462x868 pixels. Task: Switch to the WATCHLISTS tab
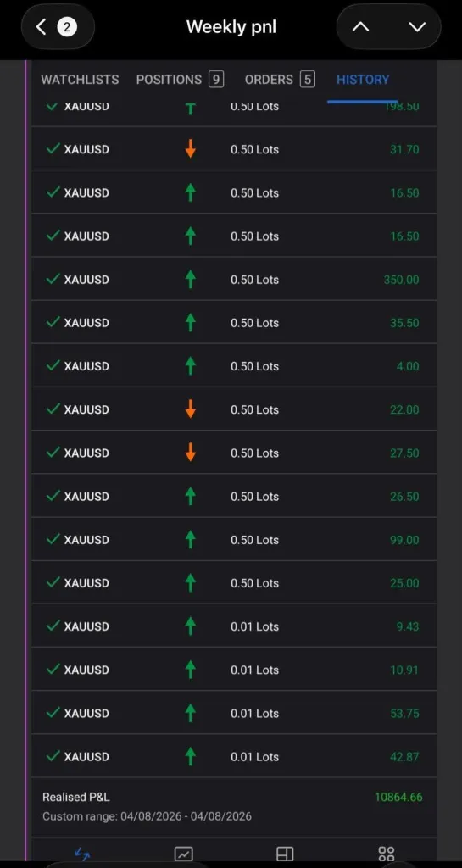[x=80, y=80]
